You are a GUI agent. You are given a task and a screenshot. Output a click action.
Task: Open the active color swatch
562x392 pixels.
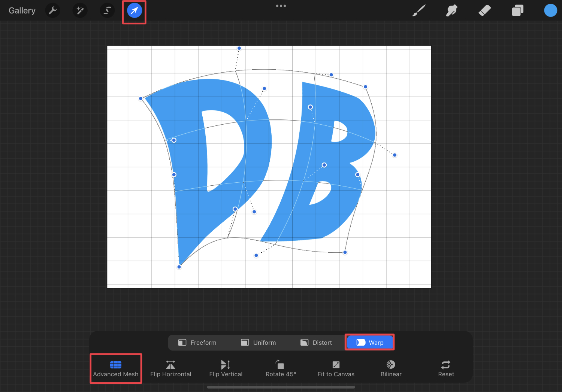(x=550, y=10)
